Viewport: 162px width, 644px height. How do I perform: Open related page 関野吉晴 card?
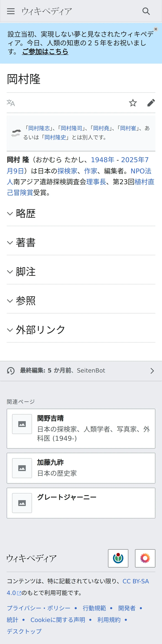81,429
